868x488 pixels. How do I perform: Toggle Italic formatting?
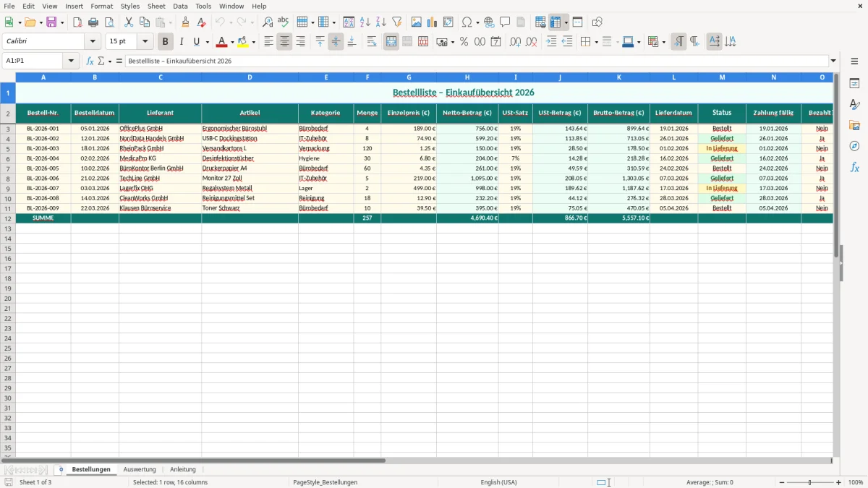(182, 42)
